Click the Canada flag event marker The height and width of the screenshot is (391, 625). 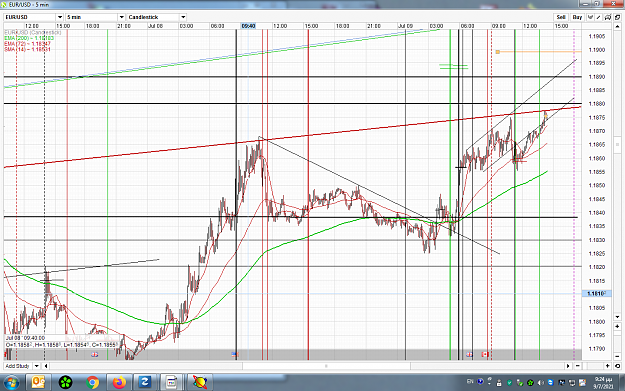pyautogui.click(x=485, y=354)
